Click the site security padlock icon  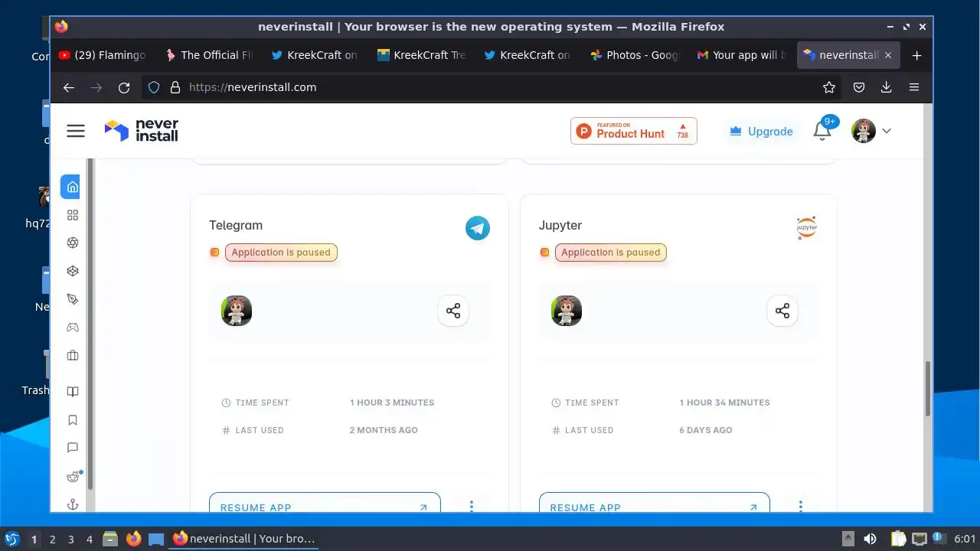175,87
